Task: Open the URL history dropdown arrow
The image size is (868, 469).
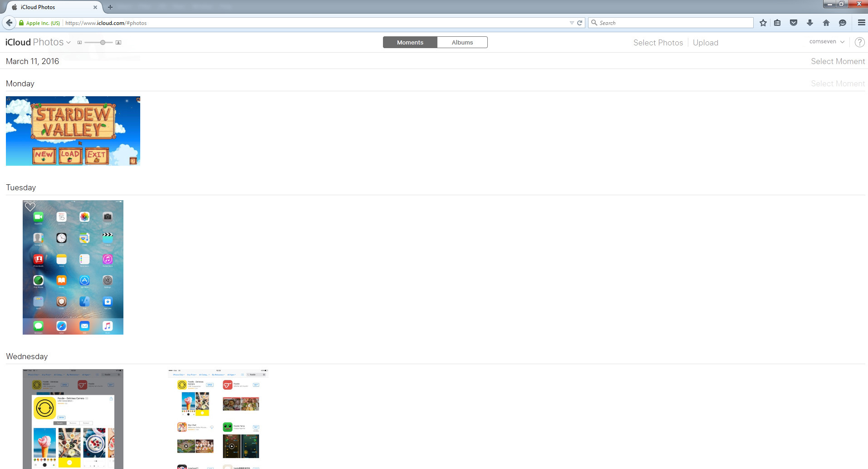Action: [572, 23]
